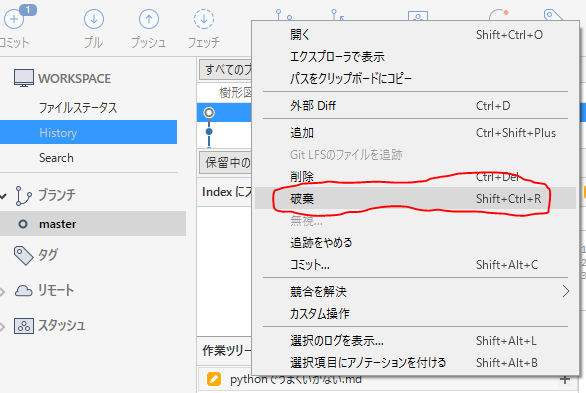Click the modified-file icon next to python md file
Image resolution: width=586 pixels, height=393 pixels.
(214, 379)
